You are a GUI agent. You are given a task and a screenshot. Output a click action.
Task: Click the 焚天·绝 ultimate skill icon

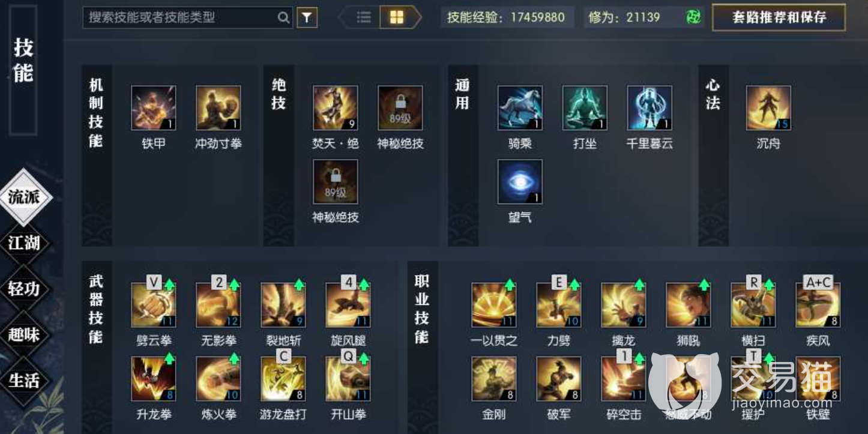coord(336,108)
